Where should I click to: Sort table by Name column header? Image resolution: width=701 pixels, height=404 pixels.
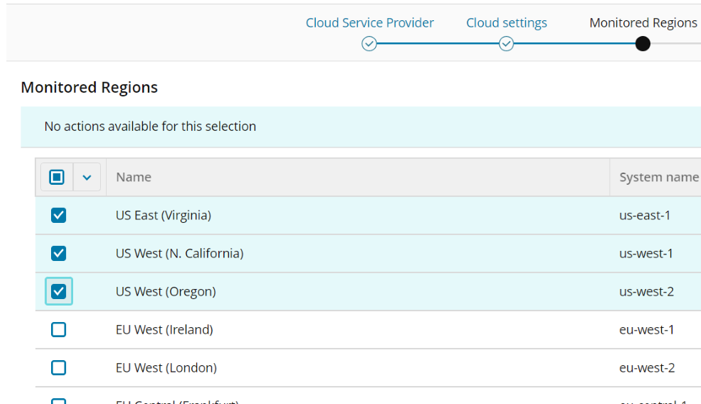[x=134, y=177]
